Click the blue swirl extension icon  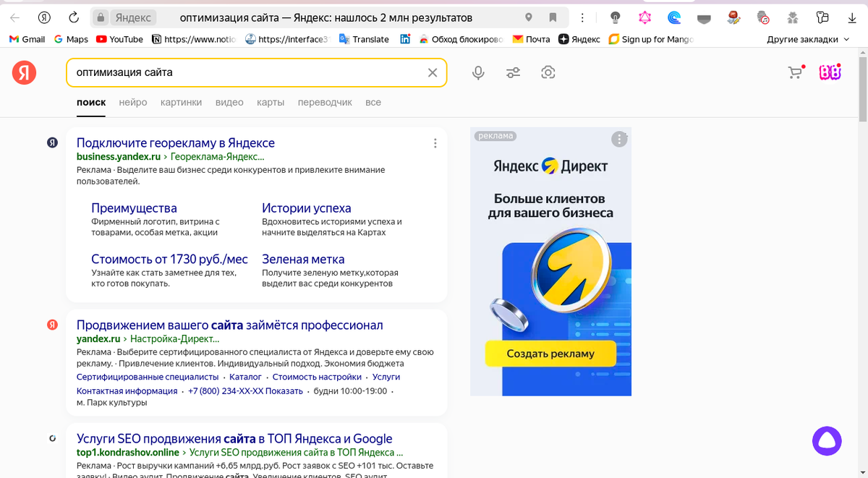(x=674, y=17)
